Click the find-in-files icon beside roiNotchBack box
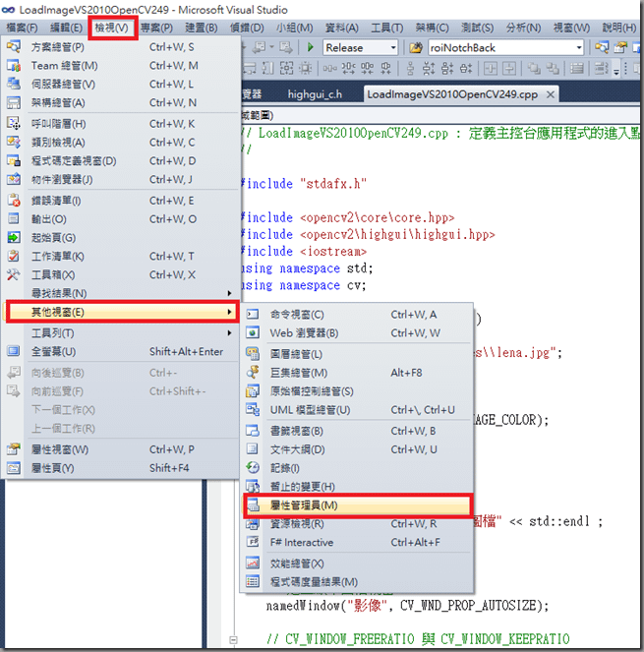Image resolution: width=644 pixels, height=652 pixels. [416, 48]
